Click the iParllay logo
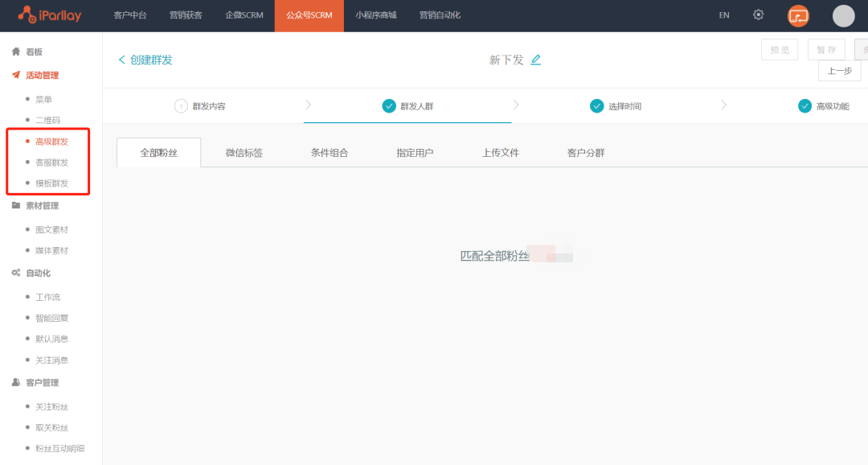 click(49, 15)
